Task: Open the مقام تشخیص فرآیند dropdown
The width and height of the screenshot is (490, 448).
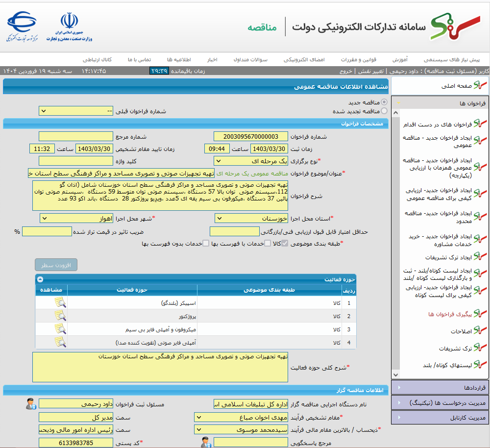Action: click(241, 417)
